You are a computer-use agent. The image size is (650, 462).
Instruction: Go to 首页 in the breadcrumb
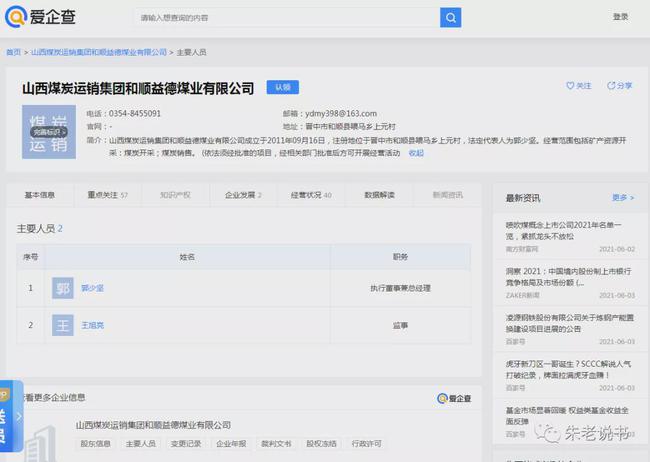pyautogui.click(x=13, y=52)
